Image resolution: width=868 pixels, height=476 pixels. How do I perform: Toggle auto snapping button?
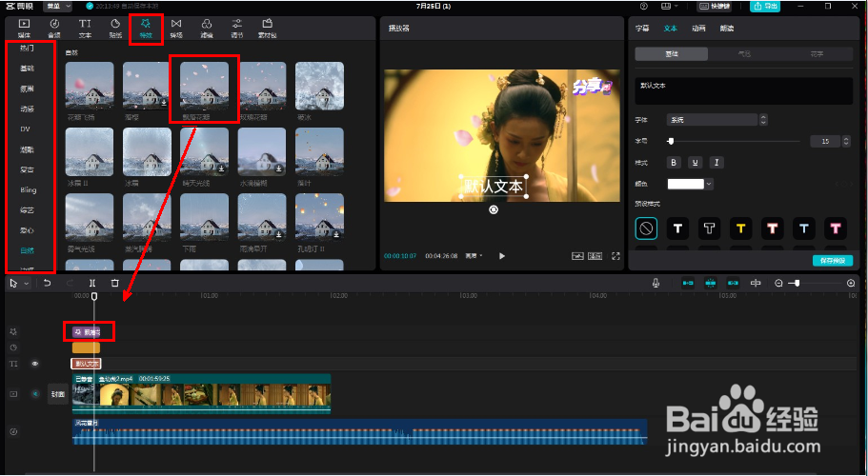[711, 283]
